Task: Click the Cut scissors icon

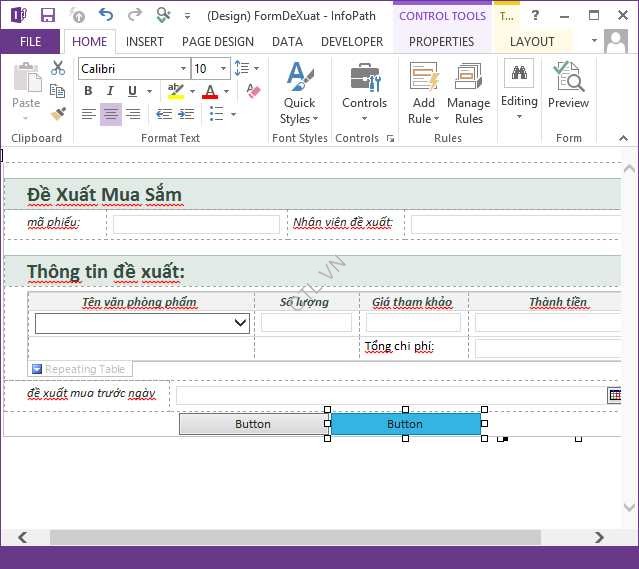Action: click(58, 68)
